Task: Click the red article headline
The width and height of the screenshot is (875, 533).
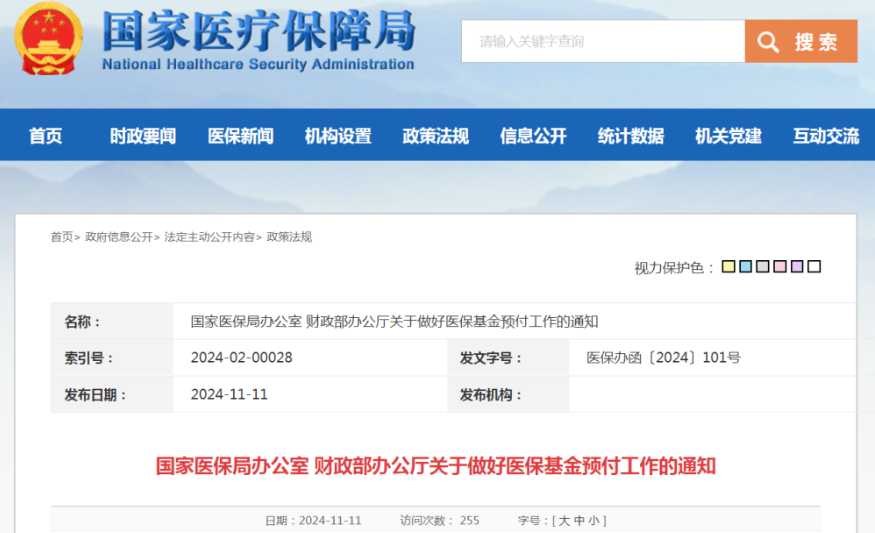Action: coord(436,466)
